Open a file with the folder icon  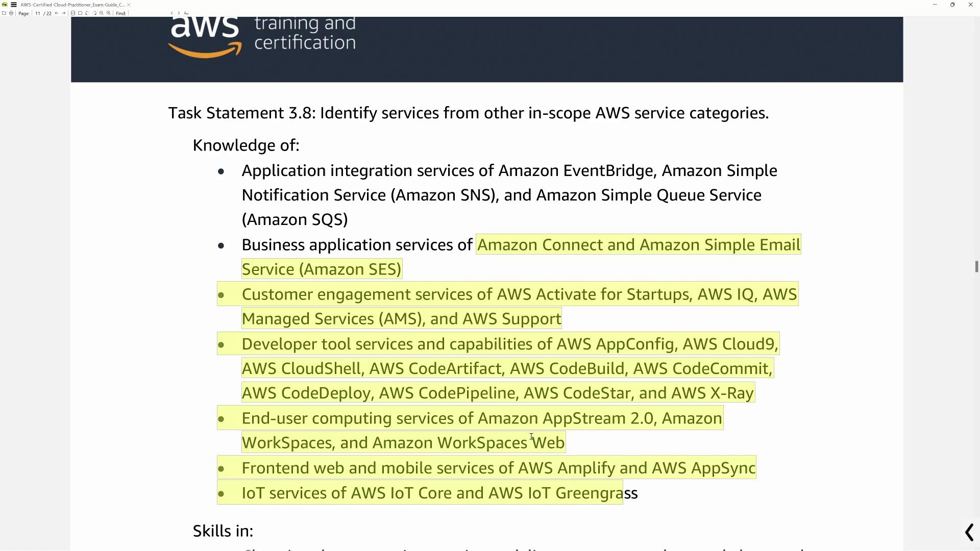(4, 13)
